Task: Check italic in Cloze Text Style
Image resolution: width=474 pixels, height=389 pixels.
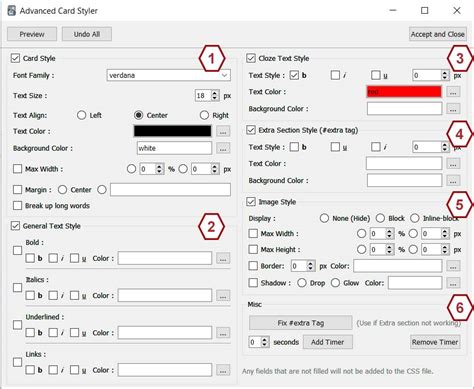Action: tap(335, 75)
